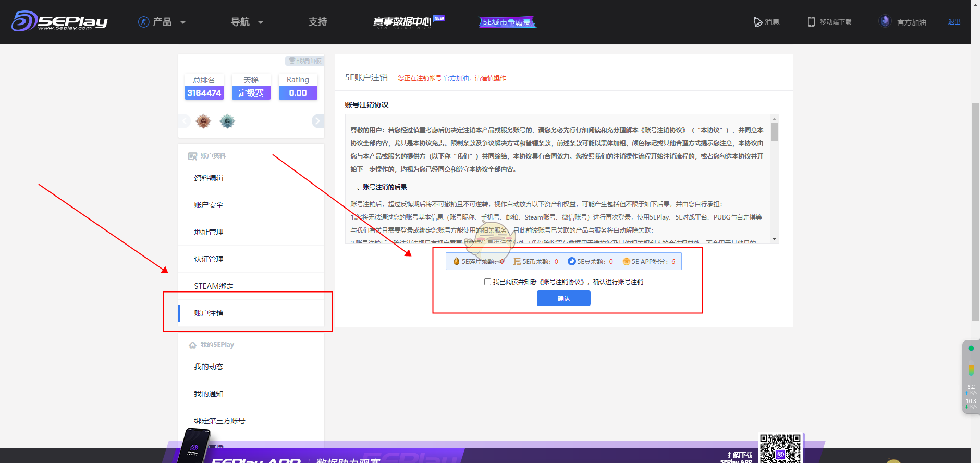Screen dimensions: 980x463
Task: Click the 5E碎片余额 fragment icon
Action: (x=456, y=261)
